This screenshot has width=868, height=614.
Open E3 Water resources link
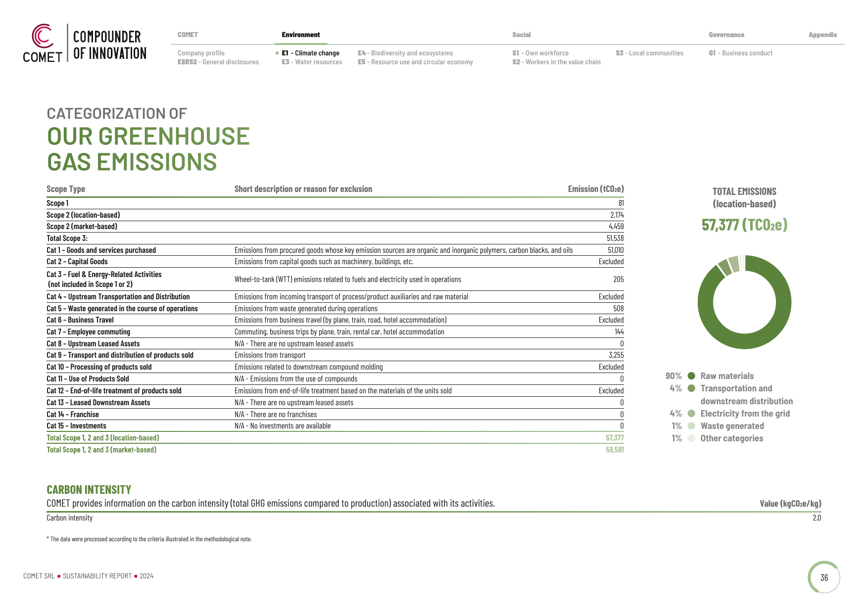pyautogui.click(x=312, y=62)
